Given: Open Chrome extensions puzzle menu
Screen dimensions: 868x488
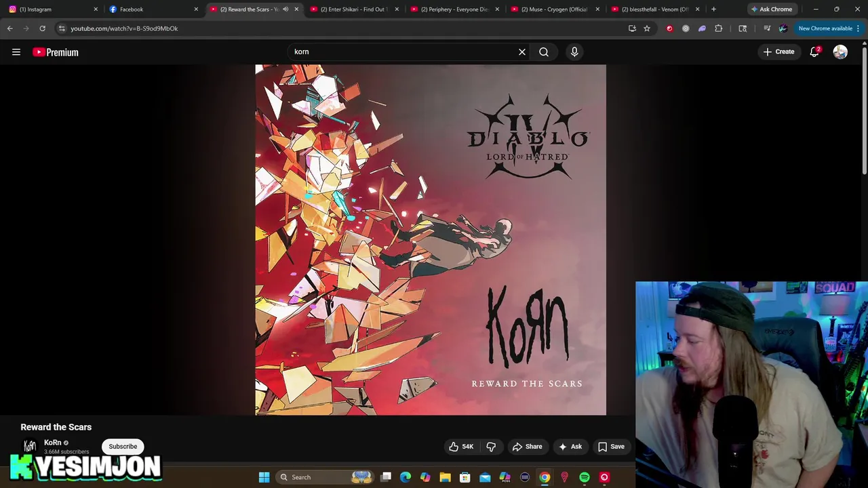Looking at the screenshot, I should (719, 28).
